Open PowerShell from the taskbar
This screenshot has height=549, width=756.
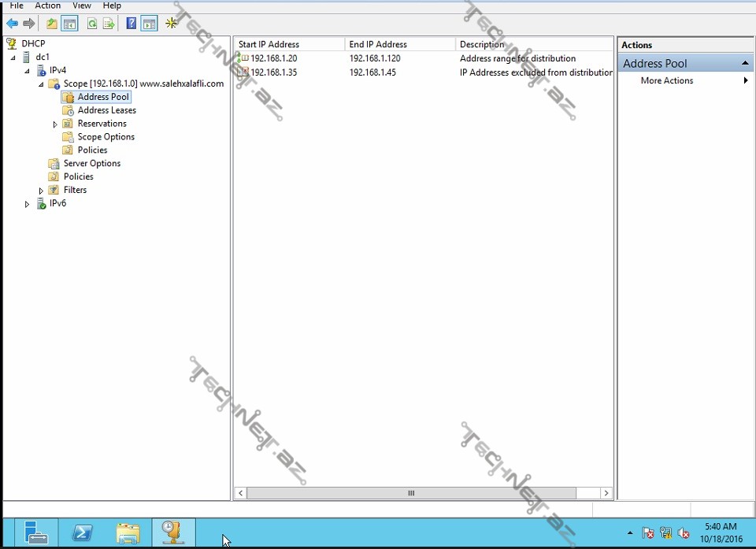click(x=82, y=533)
